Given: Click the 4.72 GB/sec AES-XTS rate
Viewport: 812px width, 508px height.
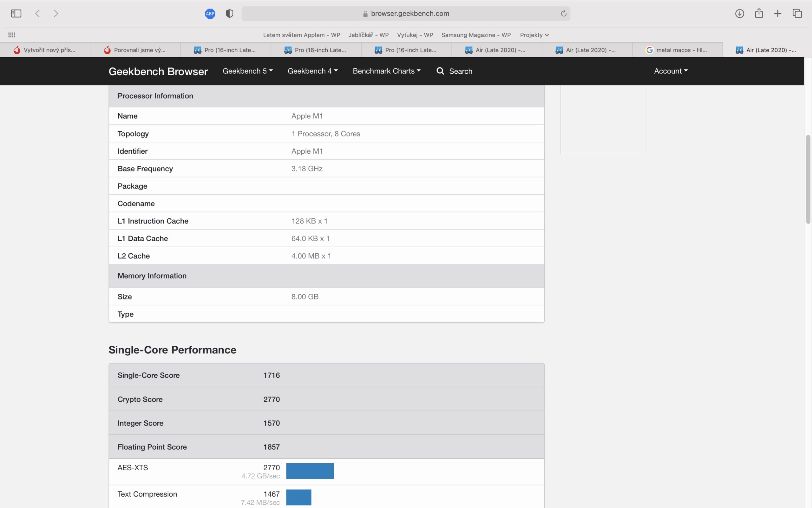Looking at the screenshot, I should (260, 476).
